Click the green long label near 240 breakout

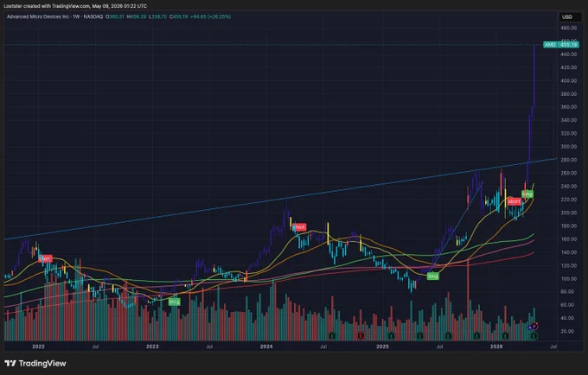527,194
